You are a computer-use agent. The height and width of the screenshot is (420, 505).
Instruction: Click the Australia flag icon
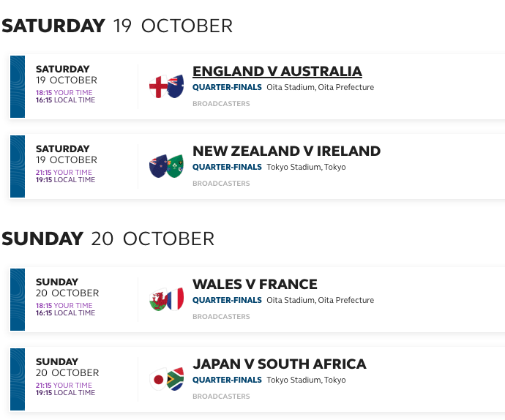[176, 86]
